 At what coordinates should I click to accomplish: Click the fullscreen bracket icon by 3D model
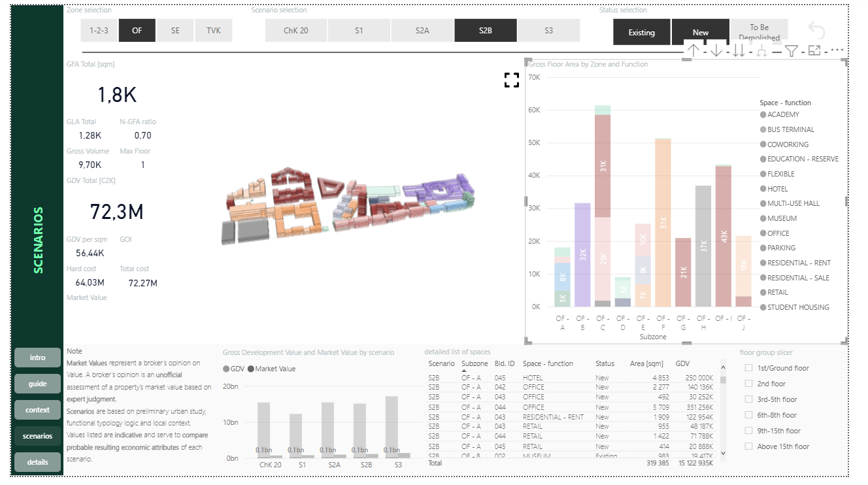click(x=512, y=80)
